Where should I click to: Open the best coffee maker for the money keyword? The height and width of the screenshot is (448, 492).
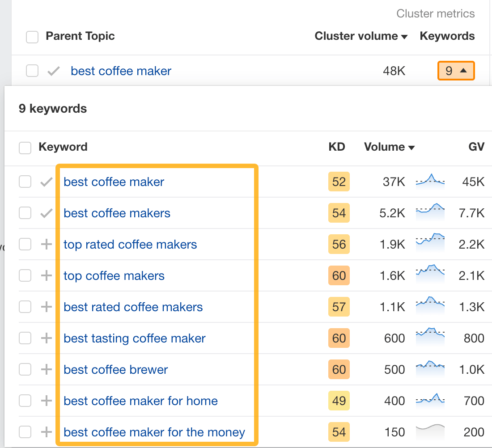154,432
